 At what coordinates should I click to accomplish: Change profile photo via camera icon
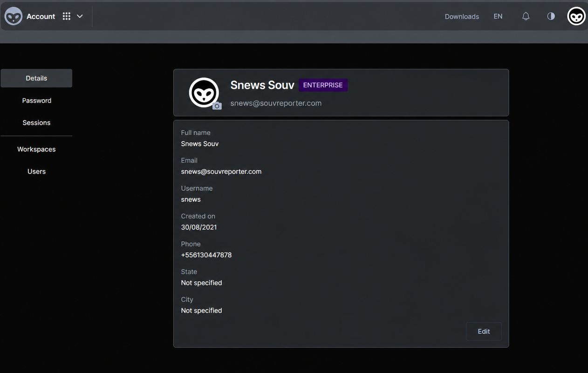coord(217,106)
